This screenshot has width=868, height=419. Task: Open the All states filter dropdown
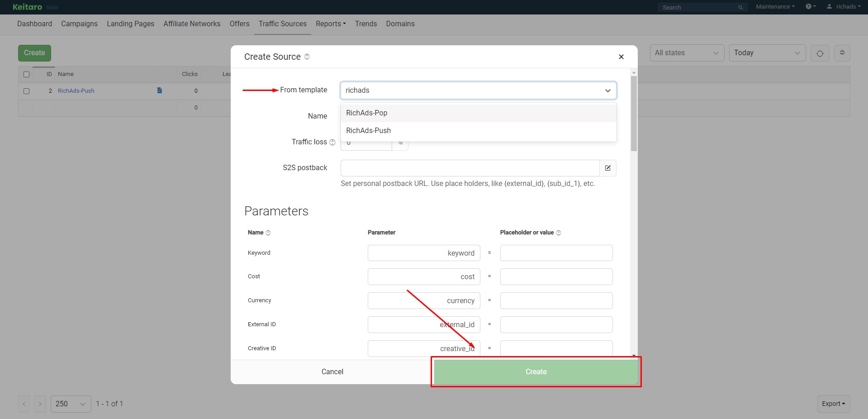tap(687, 53)
